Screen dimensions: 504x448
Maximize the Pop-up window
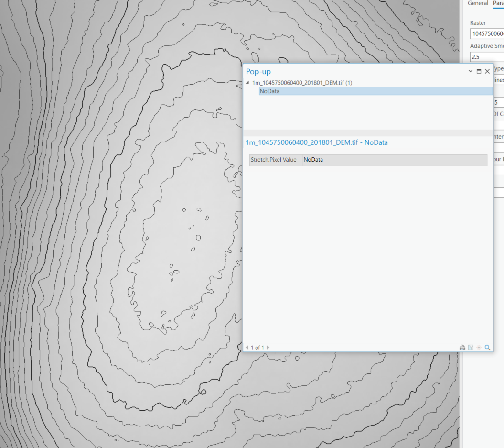pos(479,71)
